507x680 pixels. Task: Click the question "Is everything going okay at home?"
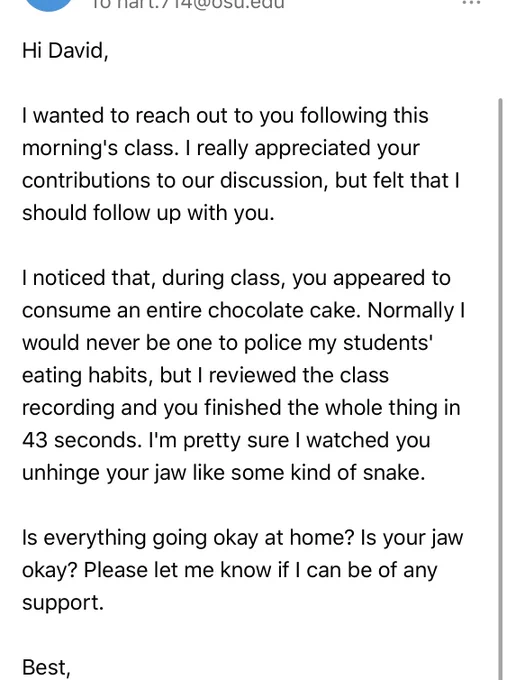189,538
